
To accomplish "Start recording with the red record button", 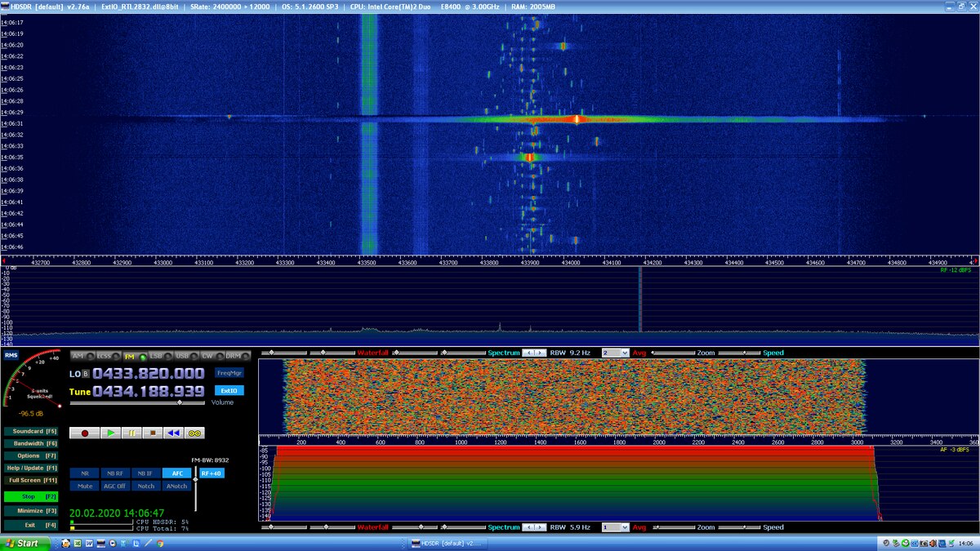I will click(x=84, y=433).
